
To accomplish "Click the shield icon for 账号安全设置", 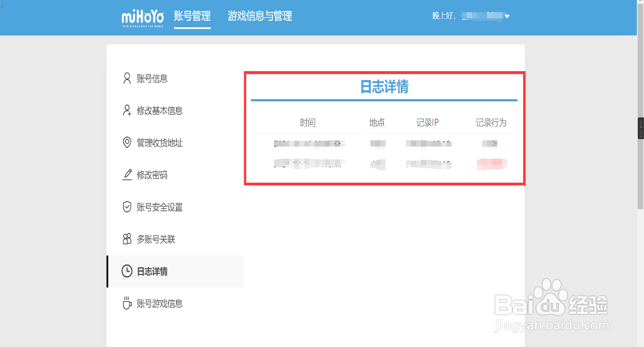I will point(127,207).
